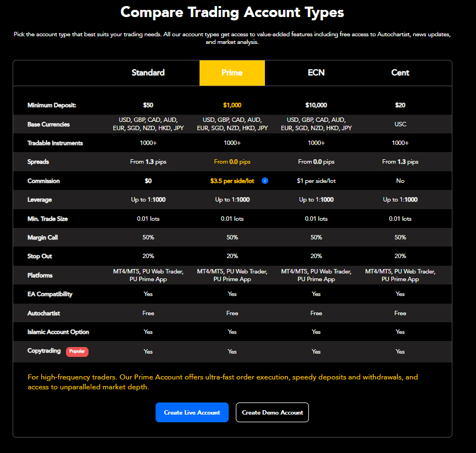The image size is (476, 453).
Task: Click the commission info icon in Prime column
Action: tap(265, 181)
